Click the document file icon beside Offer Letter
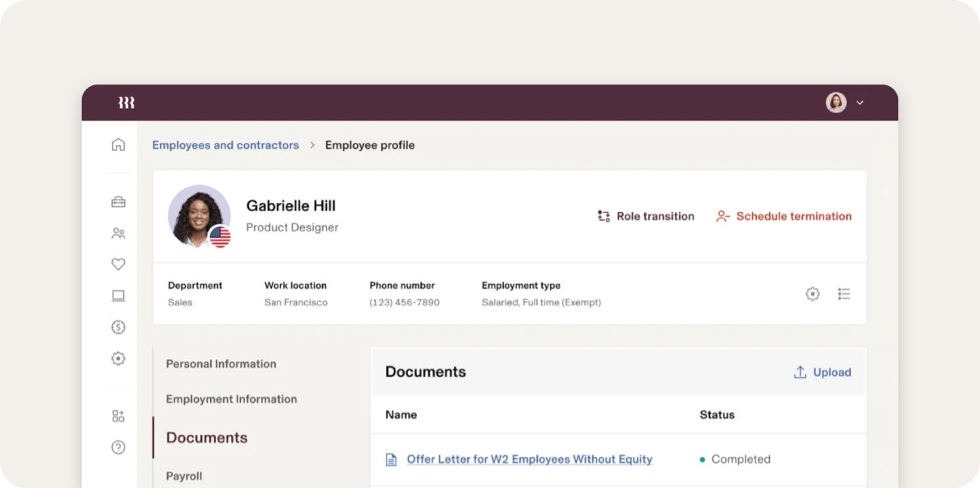 [x=391, y=460]
